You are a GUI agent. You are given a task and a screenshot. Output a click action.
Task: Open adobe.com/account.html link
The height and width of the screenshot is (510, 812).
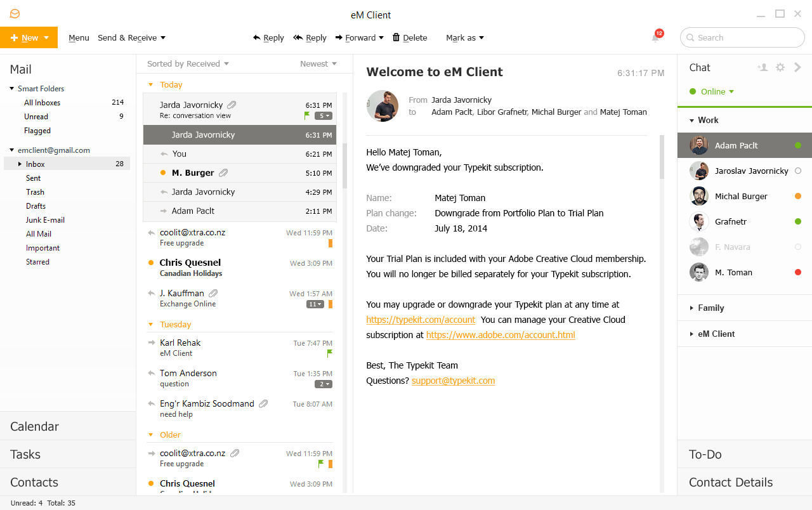click(501, 335)
